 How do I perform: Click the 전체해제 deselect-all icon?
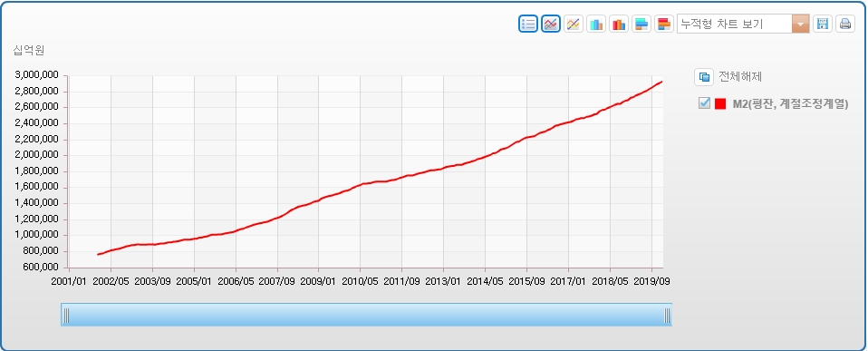click(704, 76)
